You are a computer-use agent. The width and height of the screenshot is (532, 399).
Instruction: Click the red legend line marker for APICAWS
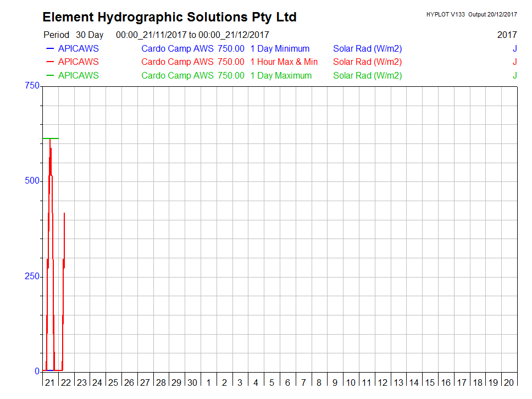(x=49, y=62)
